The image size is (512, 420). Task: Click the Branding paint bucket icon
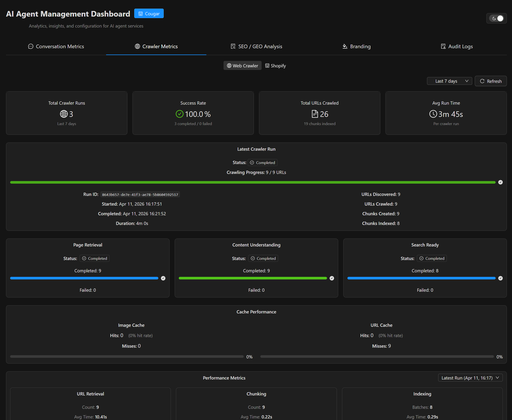345,46
